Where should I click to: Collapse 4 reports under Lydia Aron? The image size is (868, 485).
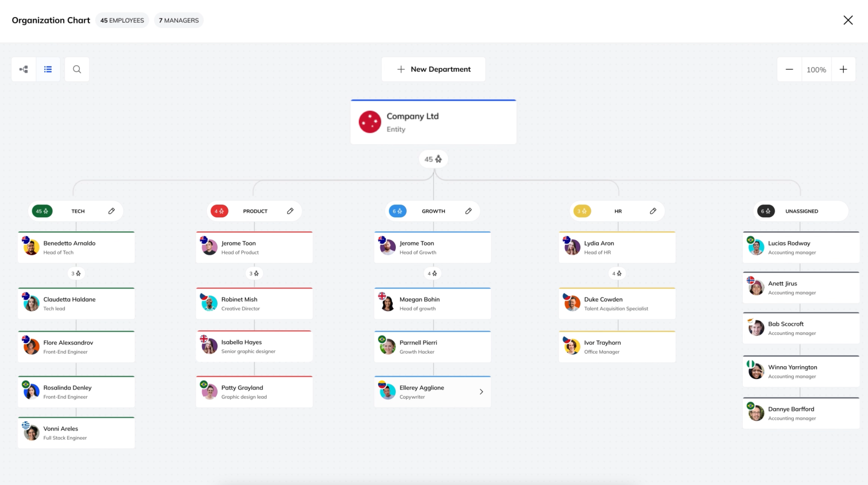coord(617,274)
